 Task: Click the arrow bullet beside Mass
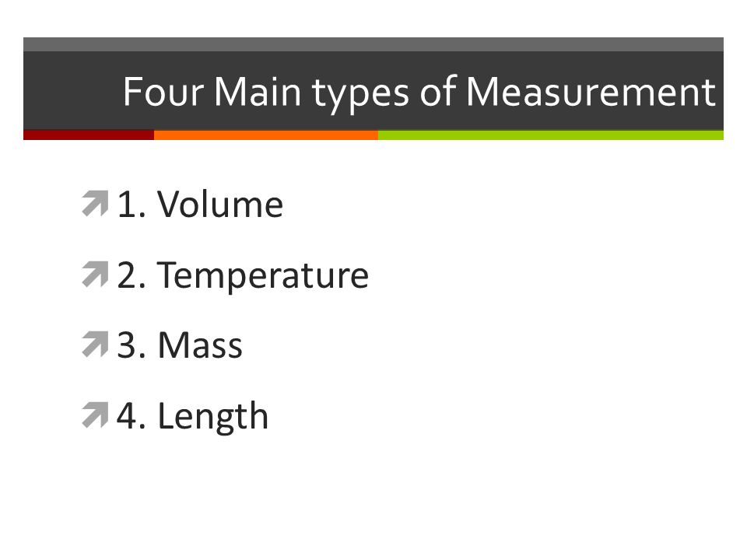click(95, 345)
